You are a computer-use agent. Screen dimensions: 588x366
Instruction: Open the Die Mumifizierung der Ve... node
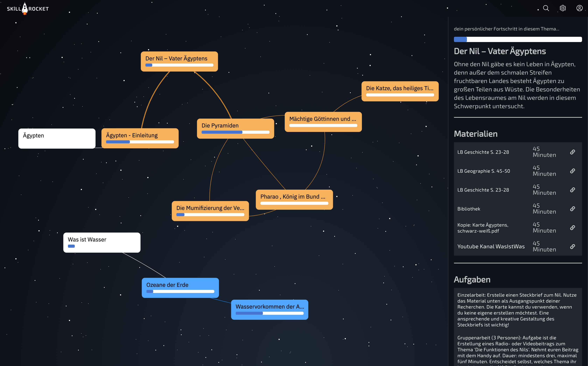pyautogui.click(x=210, y=211)
